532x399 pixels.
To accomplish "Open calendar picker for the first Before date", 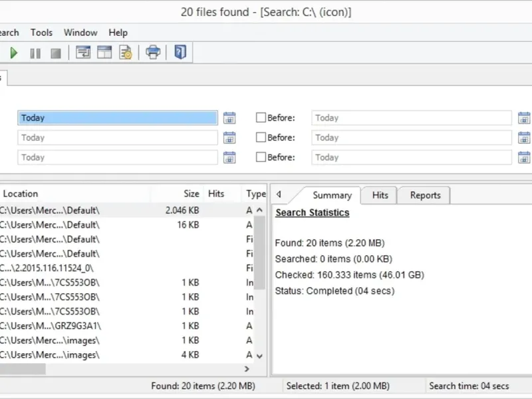I will pos(523,118).
